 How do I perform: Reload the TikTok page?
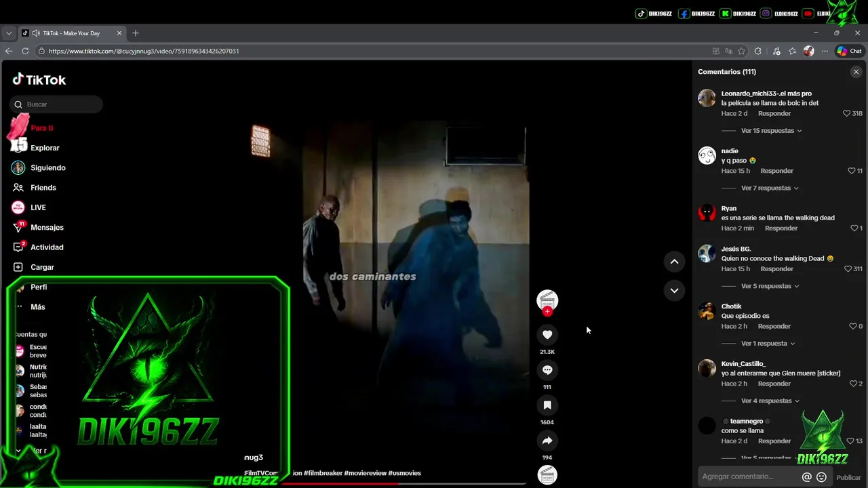(25, 51)
